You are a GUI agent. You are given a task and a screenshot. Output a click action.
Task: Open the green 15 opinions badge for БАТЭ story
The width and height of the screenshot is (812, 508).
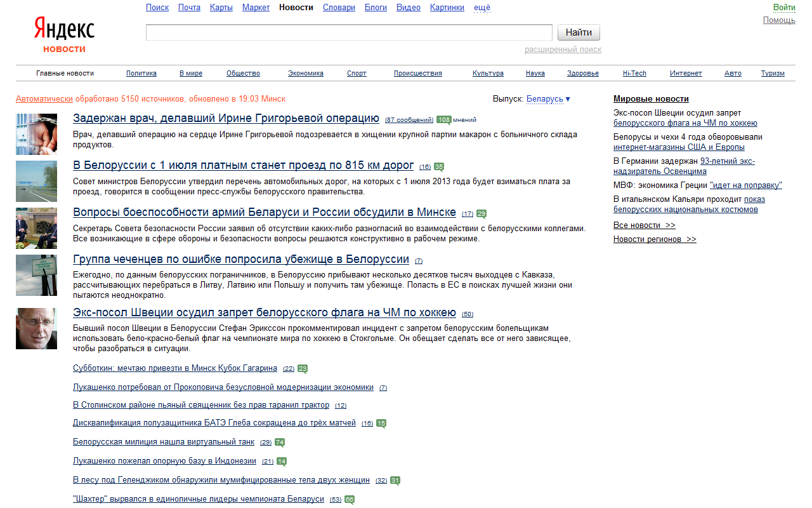(381, 423)
